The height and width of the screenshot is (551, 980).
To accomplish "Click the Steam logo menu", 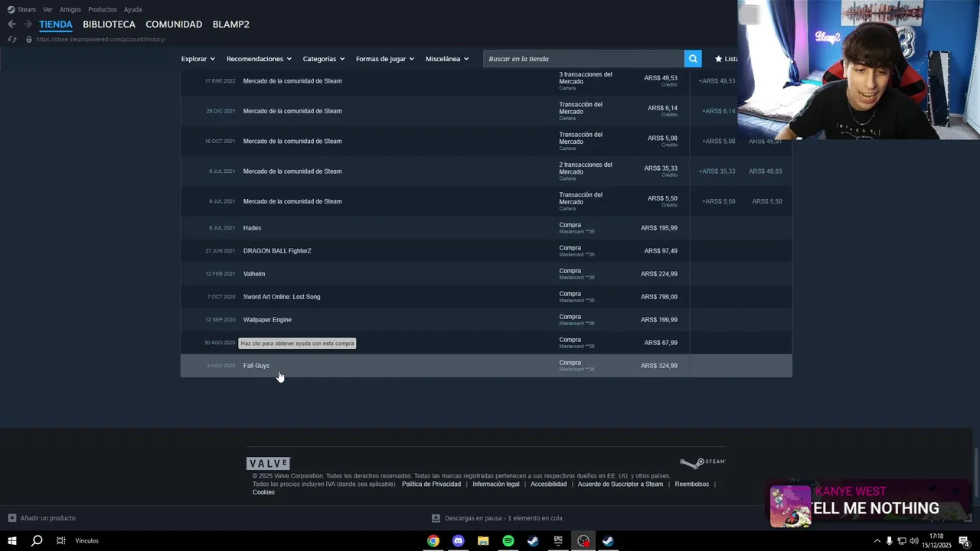I will point(21,9).
